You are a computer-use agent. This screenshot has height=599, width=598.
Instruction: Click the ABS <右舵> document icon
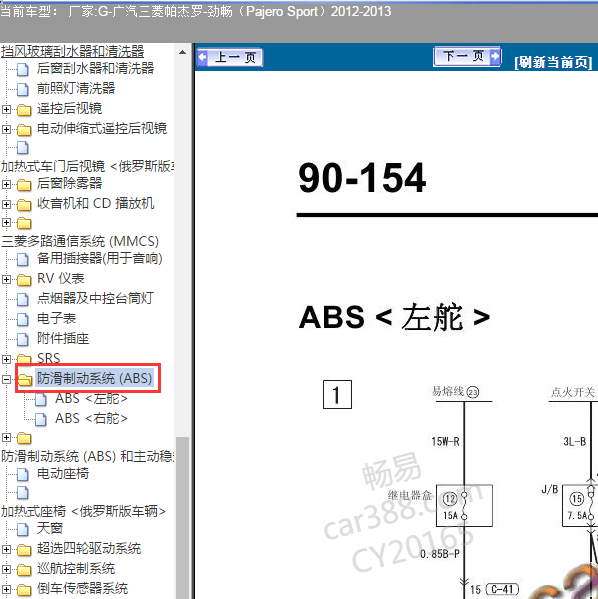(41, 419)
